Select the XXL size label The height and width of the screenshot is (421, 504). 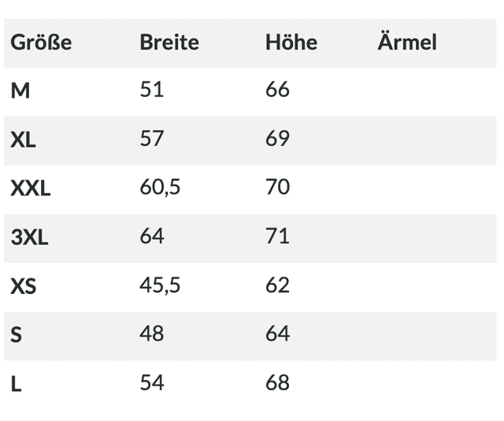[x=31, y=188]
